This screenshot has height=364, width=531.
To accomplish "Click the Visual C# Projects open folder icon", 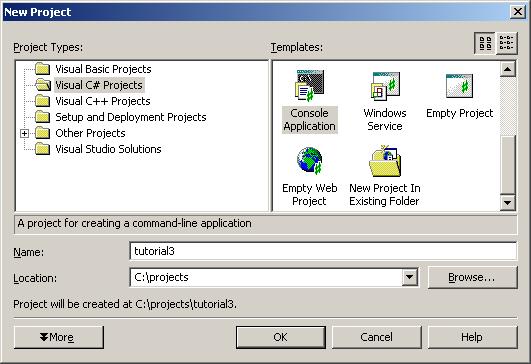I will coord(43,85).
